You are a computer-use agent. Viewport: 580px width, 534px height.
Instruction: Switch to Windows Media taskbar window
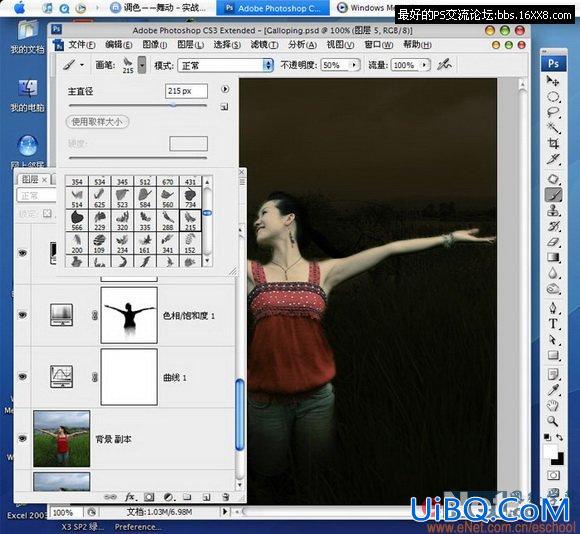(366, 8)
